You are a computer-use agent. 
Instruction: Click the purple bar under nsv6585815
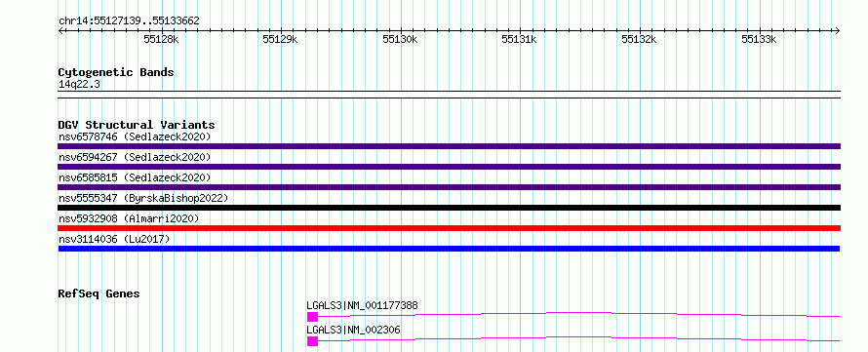click(449, 187)
